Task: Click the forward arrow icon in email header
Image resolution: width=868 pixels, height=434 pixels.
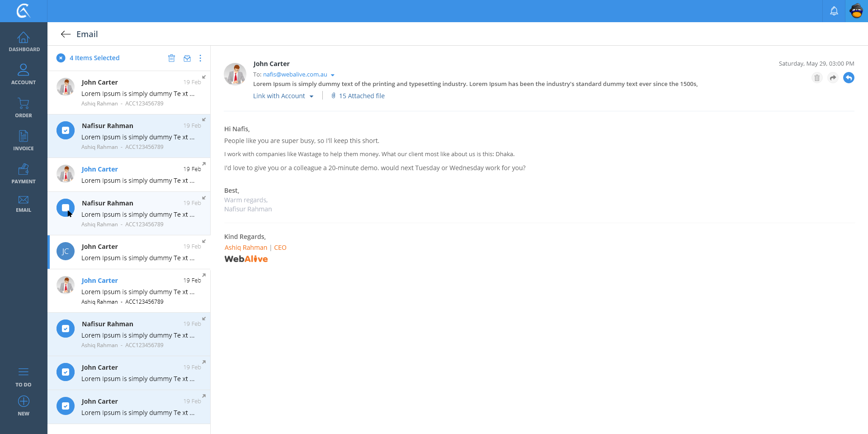Action: pyautogui.click(x=833, y=78)
